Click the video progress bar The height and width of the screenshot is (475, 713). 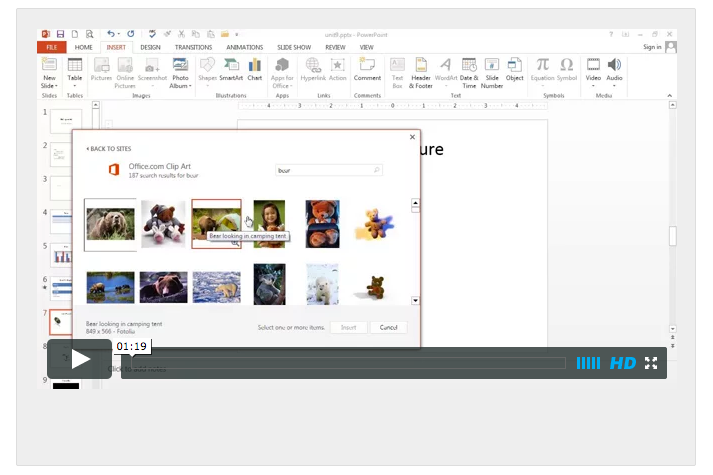coord(348,362)
